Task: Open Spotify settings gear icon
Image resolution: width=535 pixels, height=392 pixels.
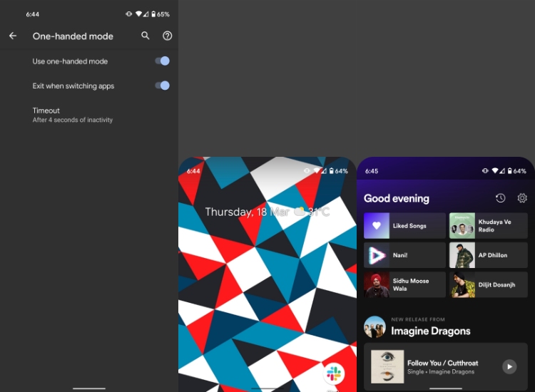Action: [522, 198]
